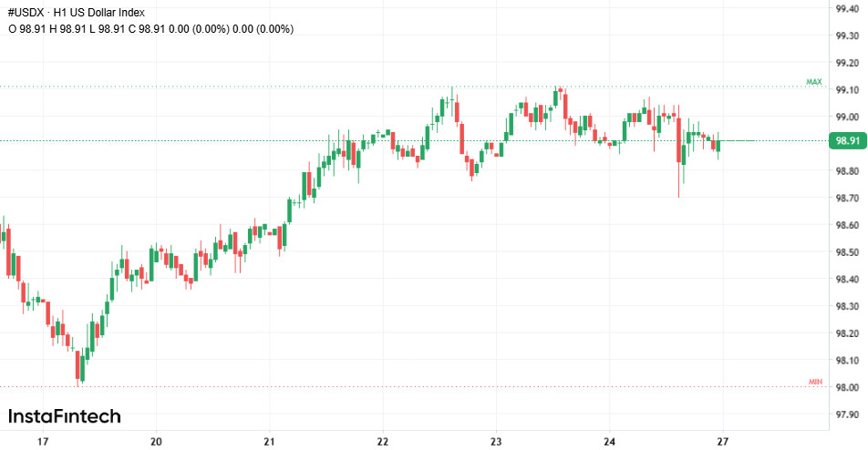Select date 20 on the time axis

click(x=156, y=441)
